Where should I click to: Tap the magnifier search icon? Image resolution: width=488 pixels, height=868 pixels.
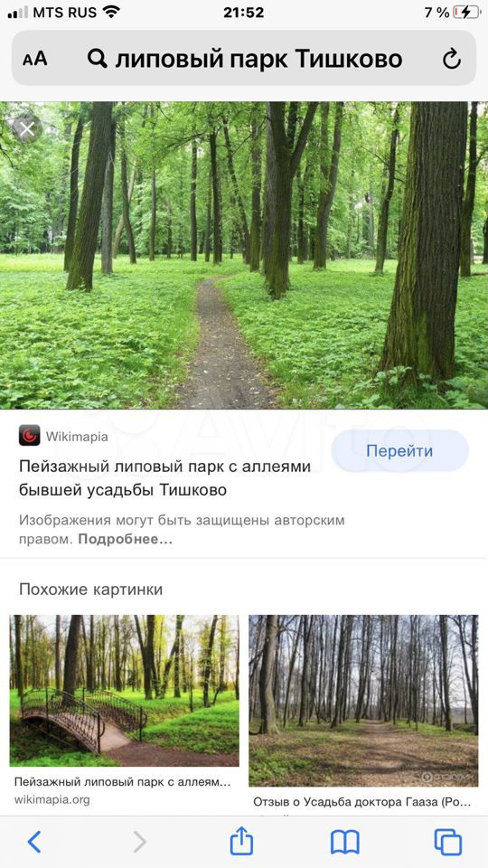(98, 58)
